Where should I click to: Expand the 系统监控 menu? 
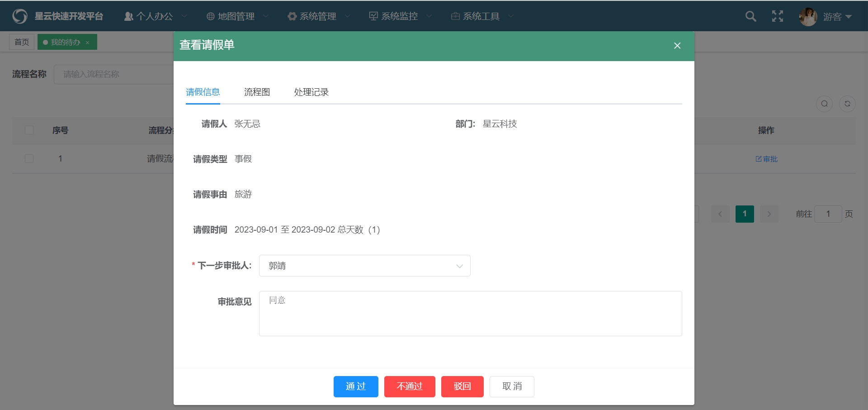[x=400, y=16]
